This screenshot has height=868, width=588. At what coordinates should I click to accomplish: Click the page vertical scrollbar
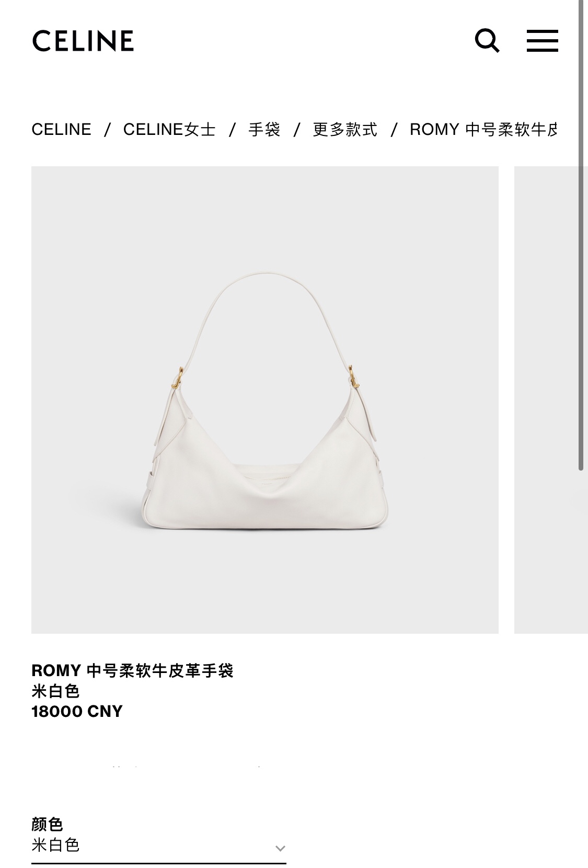coord(581,235)
